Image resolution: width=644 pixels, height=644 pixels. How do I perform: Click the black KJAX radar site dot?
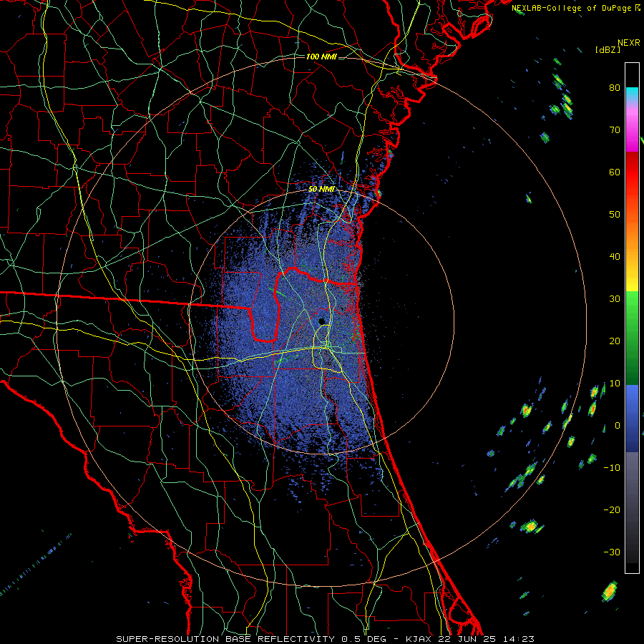point(321,321)
